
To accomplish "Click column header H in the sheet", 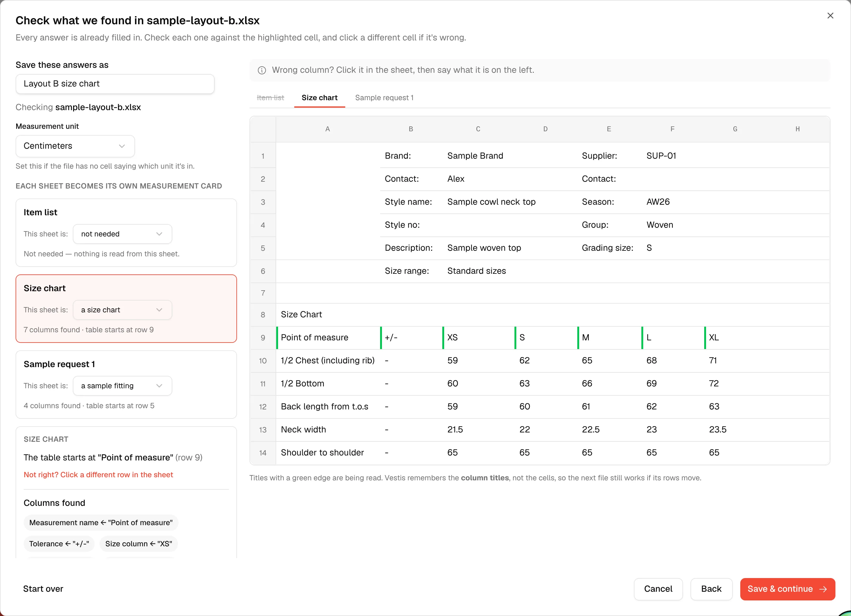I will 797,129.
